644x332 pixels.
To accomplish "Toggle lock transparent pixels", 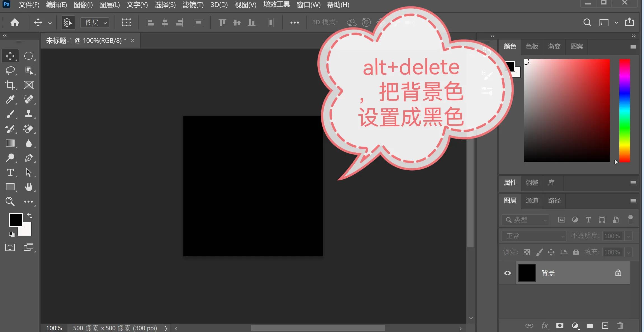I will tap(526, 252).
